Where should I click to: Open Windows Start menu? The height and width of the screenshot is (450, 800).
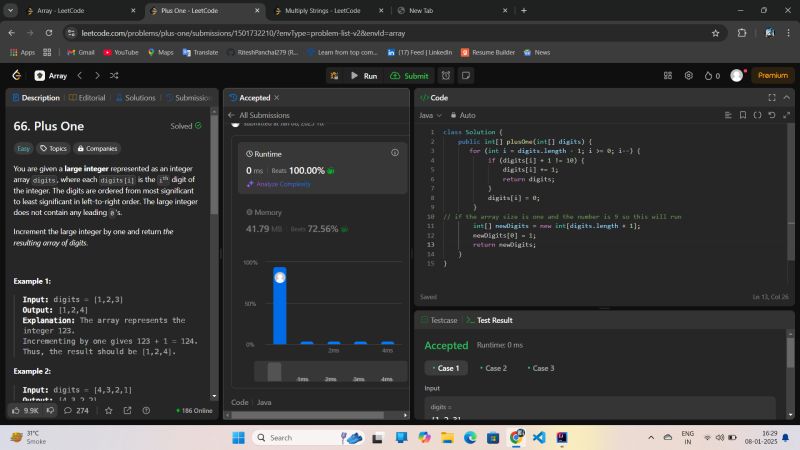pos(238,438)
